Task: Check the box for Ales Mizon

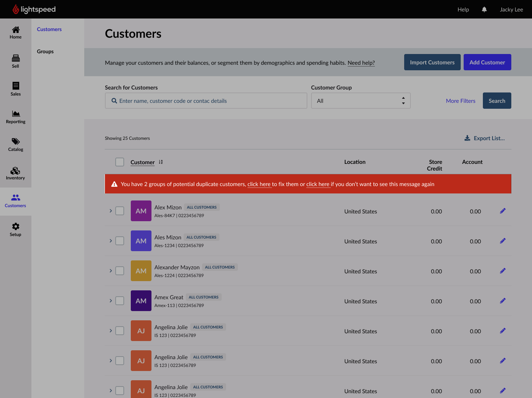Action: pos(120,241)
